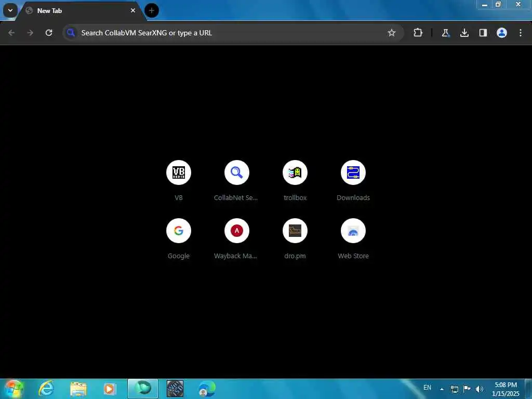
Task: Show hidden system tray icons
Action: [x=442, y=389]
